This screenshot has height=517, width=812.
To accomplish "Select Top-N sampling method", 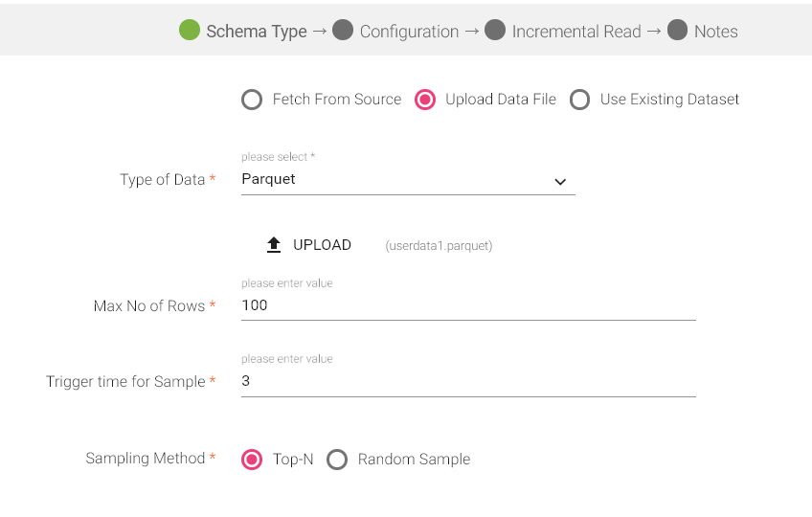I will coord(252,460).
